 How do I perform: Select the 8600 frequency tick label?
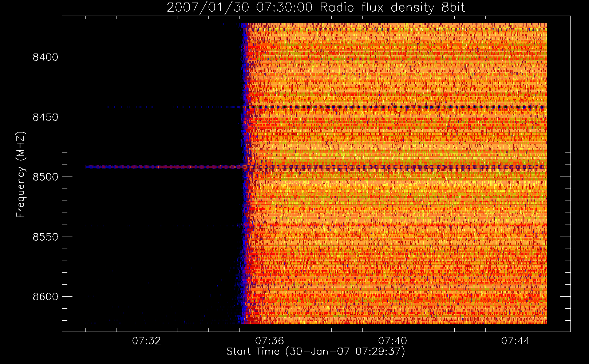click(x=45, y=297)
